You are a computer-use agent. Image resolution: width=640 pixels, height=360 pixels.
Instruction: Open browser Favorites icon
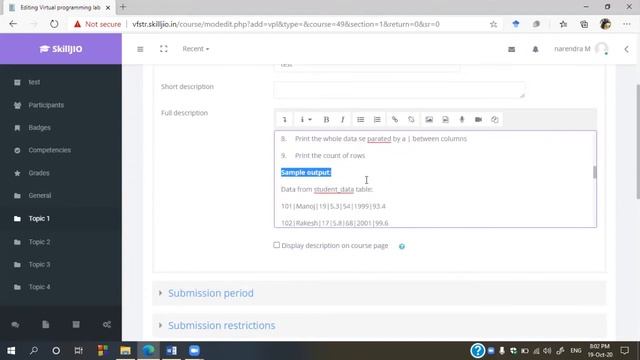(x=563, y=24)
